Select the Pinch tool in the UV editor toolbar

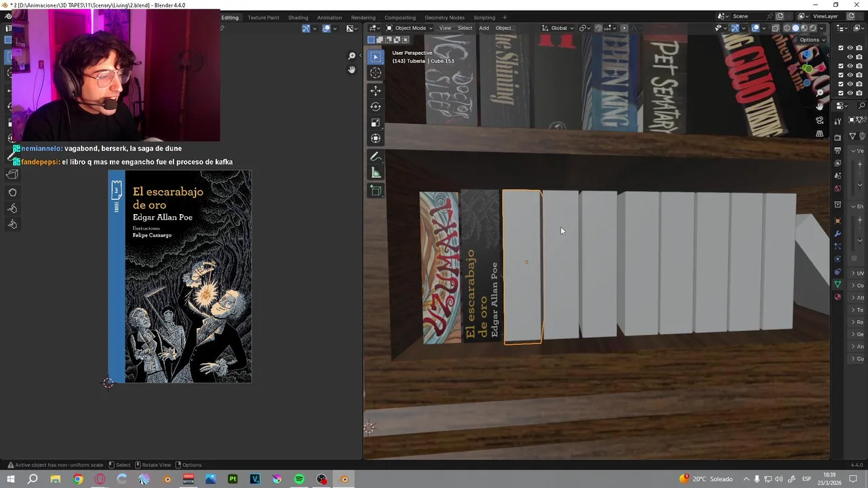point(12,224)
